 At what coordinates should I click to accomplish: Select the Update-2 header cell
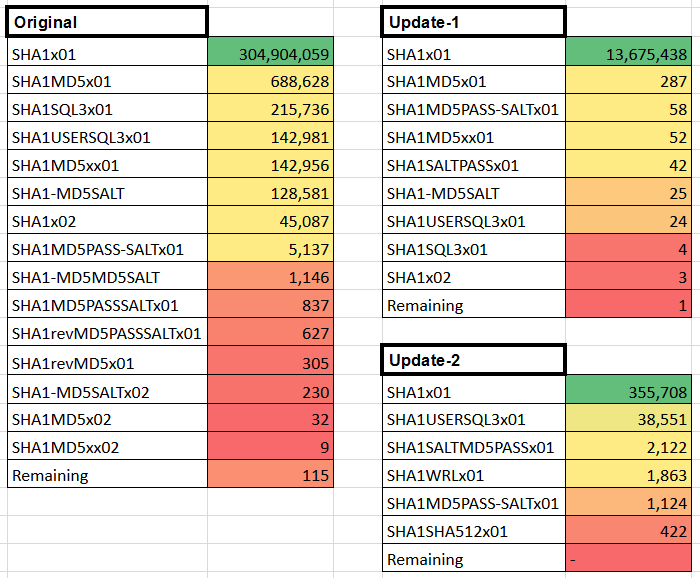pos(474,360)
